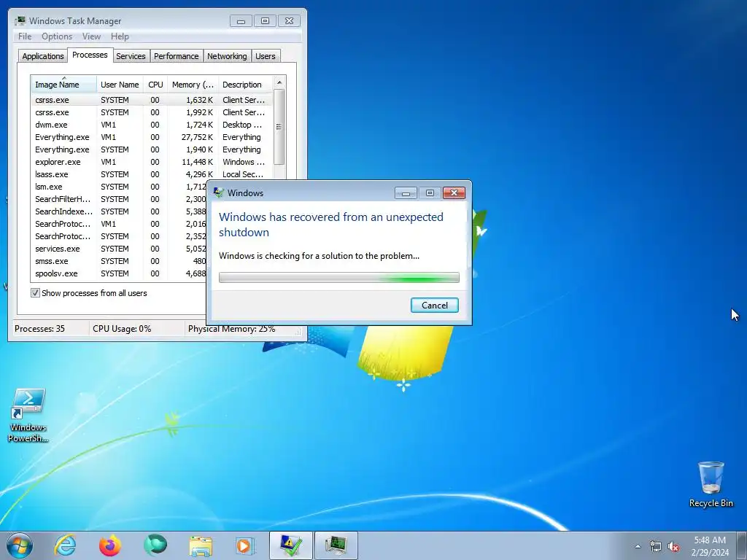
Task: Switch to the Services tab
Action: click(x=131, y=56)
